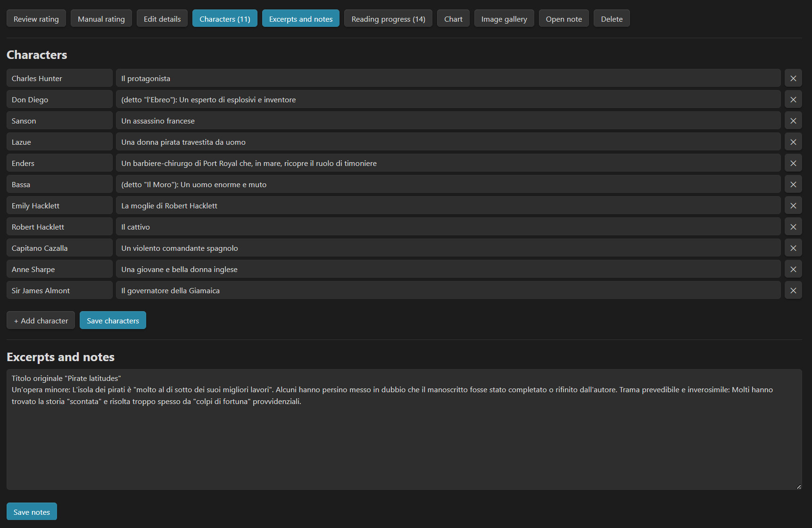Click the Capitano Cazalla name field
The image size is (812, 528).
(59, 248)
